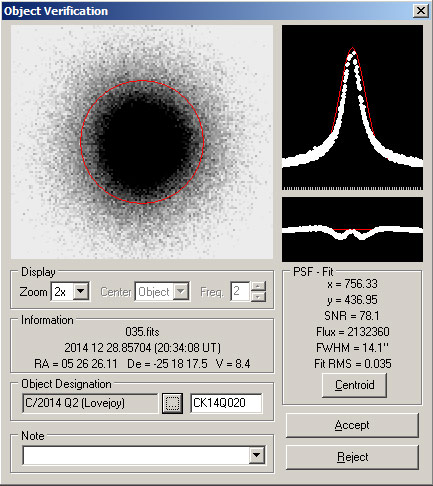Decrease the Freq. spinner value
Viewport: 433px width, 486px height.
[259, 296]
